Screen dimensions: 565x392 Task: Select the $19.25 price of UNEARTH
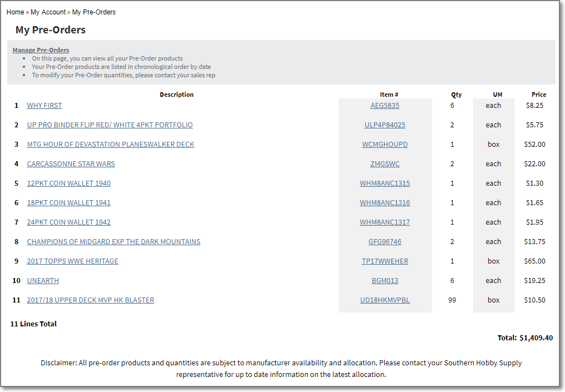click(535, 280)
